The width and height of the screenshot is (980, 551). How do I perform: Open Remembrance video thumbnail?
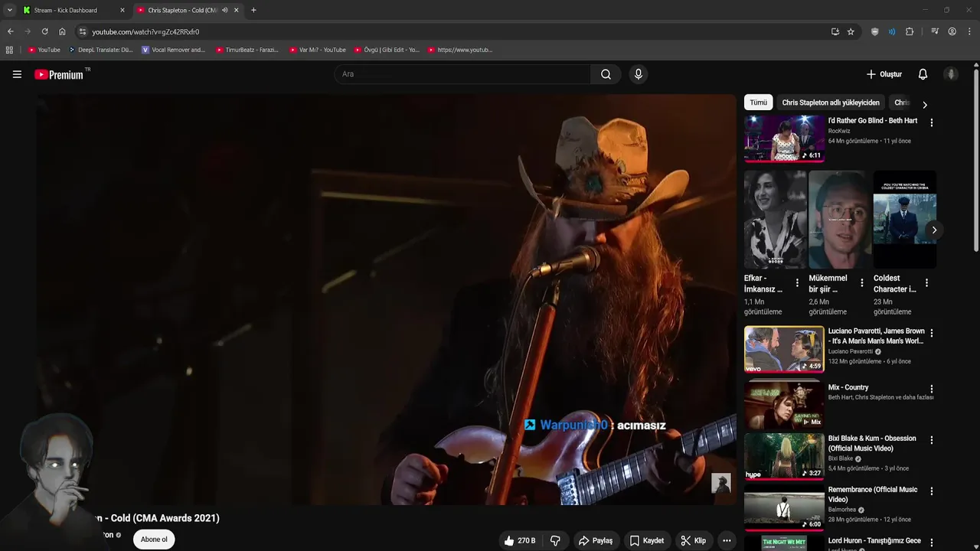784,507
